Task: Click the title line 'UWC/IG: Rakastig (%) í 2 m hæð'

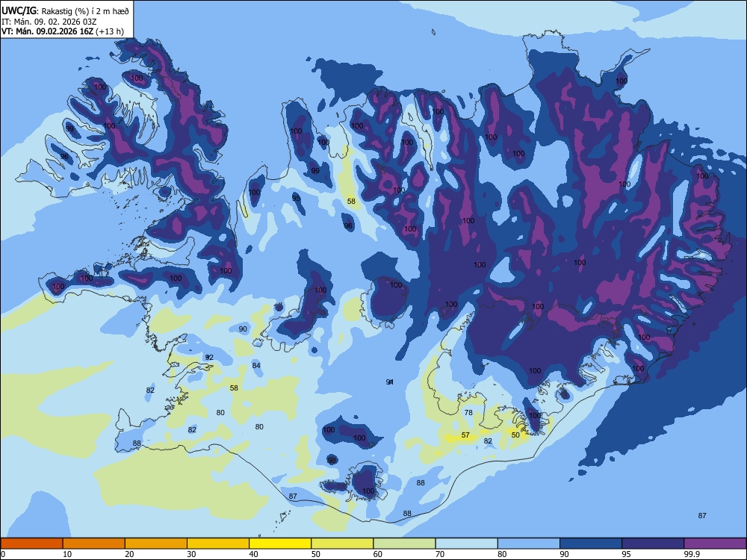Action: tap(65, 10)
